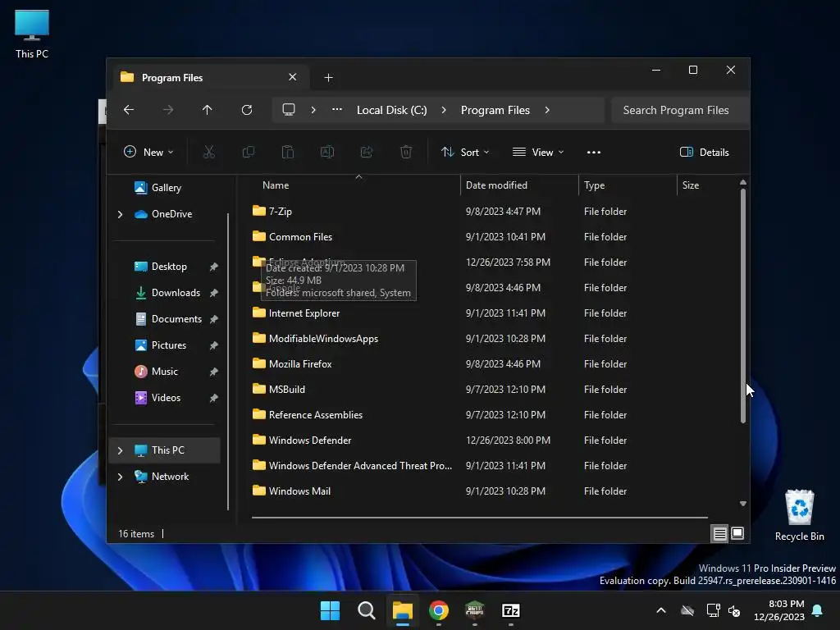Click Google Chrome in the taskbar
The width and height of the screenshot is (840, 630).
(439, 610)
